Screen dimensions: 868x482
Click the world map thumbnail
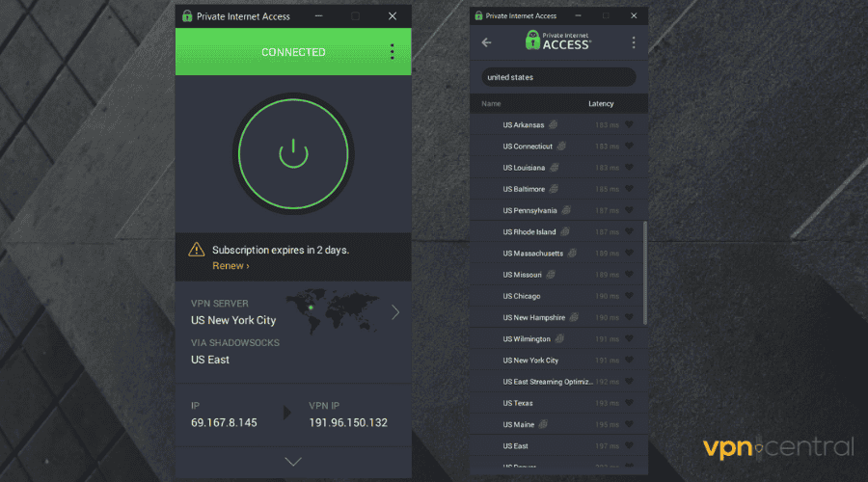point(332,311)
